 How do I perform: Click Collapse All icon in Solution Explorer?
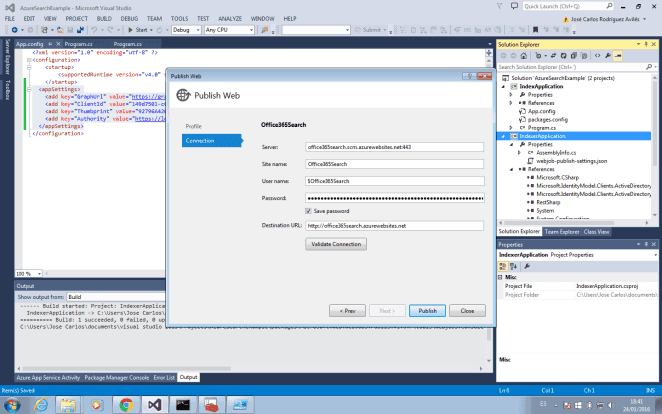pos(573,56)
